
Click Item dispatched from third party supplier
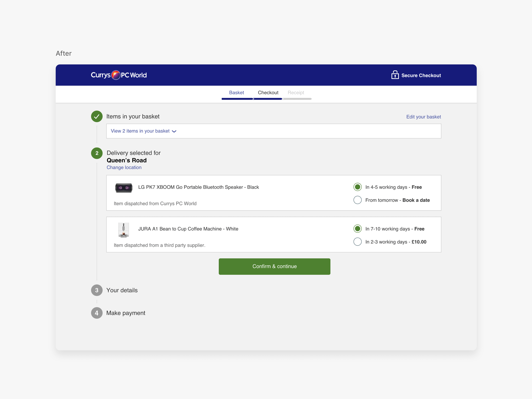point(159,245)
